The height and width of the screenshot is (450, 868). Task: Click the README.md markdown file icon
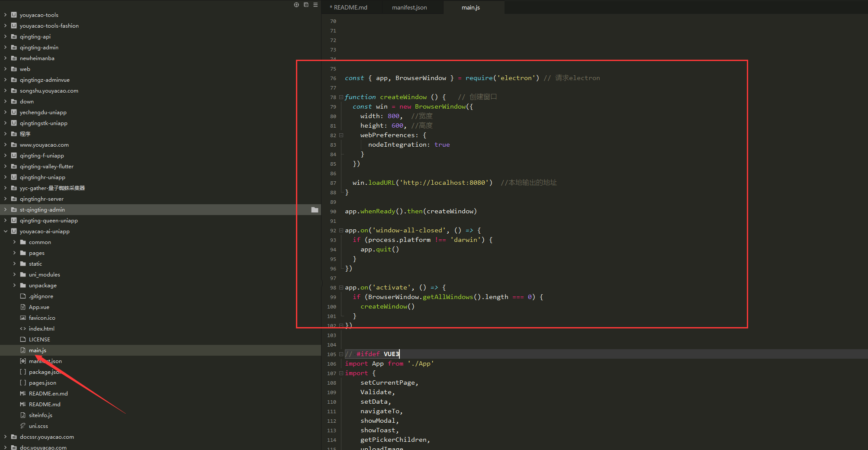pyautogui.click(x=23, y=404)
